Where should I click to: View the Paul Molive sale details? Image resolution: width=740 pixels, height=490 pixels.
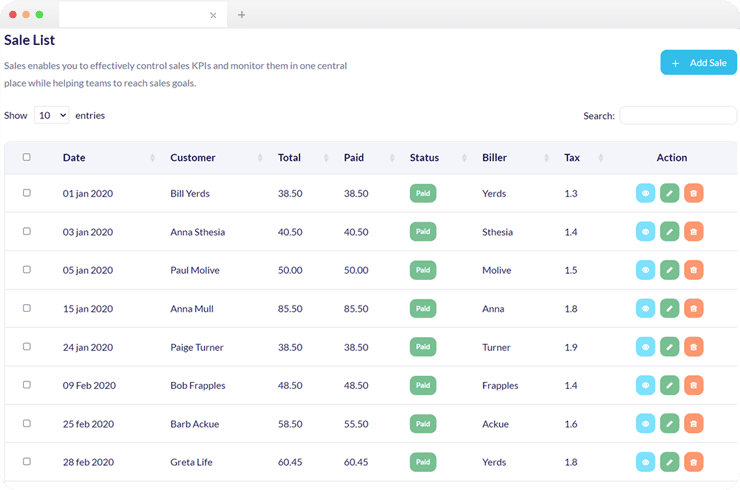pyautogui.click(x=645, y=270)
